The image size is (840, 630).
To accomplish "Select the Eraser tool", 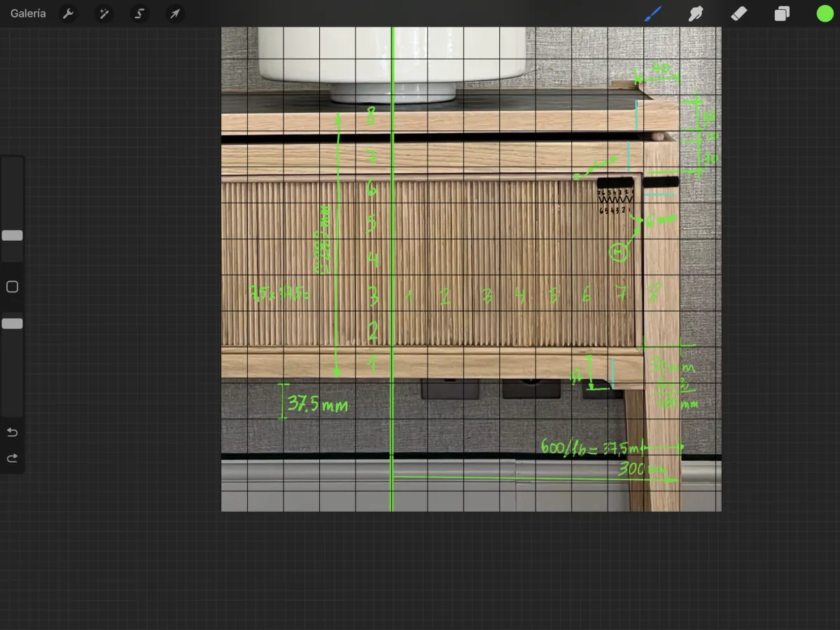I will (x=738, y=13).
